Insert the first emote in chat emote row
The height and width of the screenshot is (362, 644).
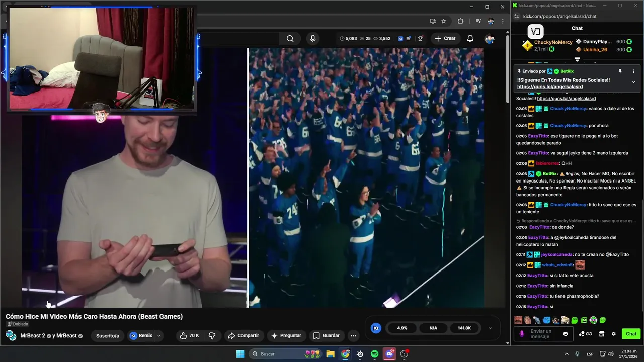coord(518,320)
